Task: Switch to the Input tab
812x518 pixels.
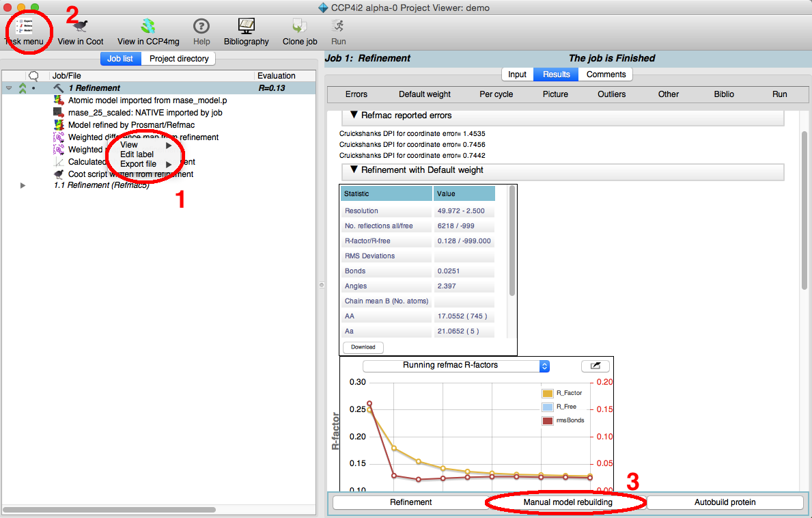Action: click(518, 74)
